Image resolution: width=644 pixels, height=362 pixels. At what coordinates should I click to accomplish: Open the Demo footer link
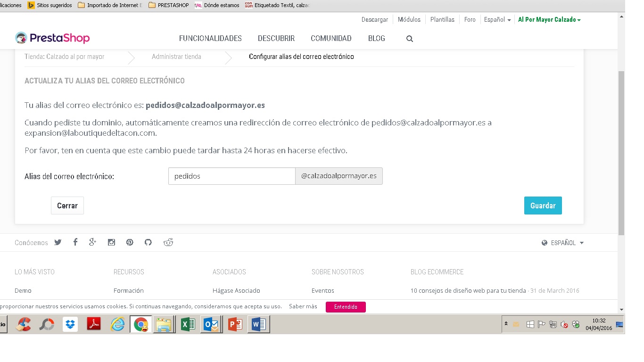pyautogui.click(x=23, y=291)
